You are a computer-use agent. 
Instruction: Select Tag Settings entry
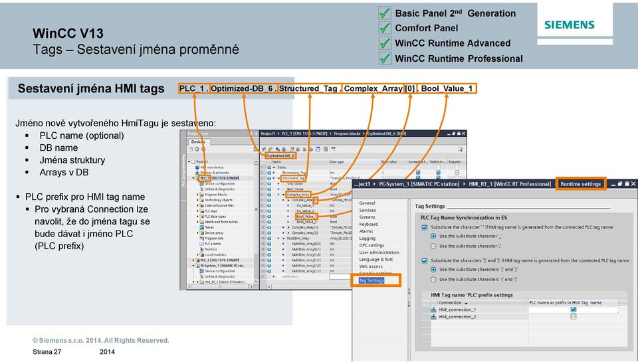tap(371, 280)
